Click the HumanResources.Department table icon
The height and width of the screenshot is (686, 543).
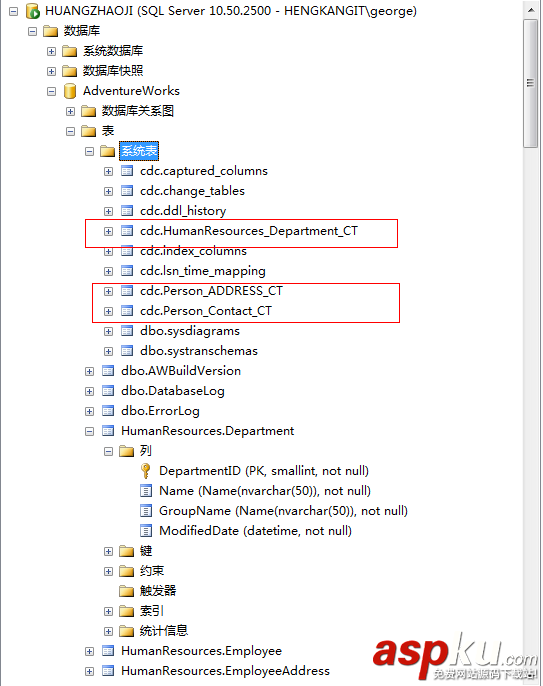pos(108,431)
